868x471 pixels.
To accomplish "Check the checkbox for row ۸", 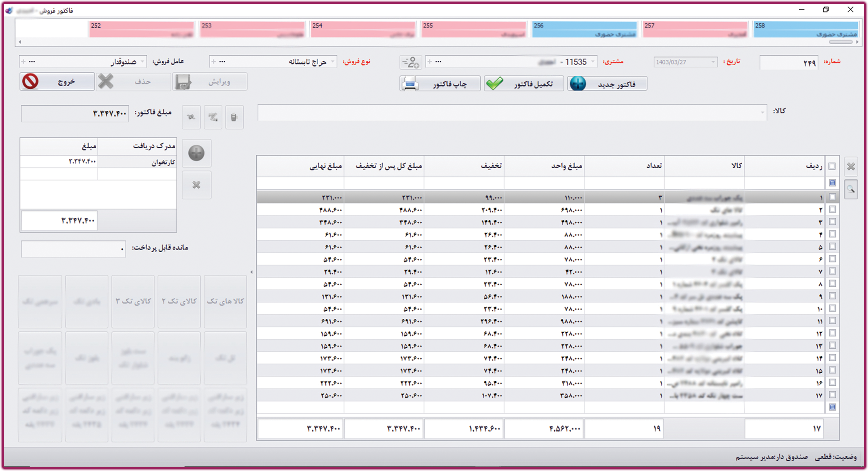I will pos(832,283).
